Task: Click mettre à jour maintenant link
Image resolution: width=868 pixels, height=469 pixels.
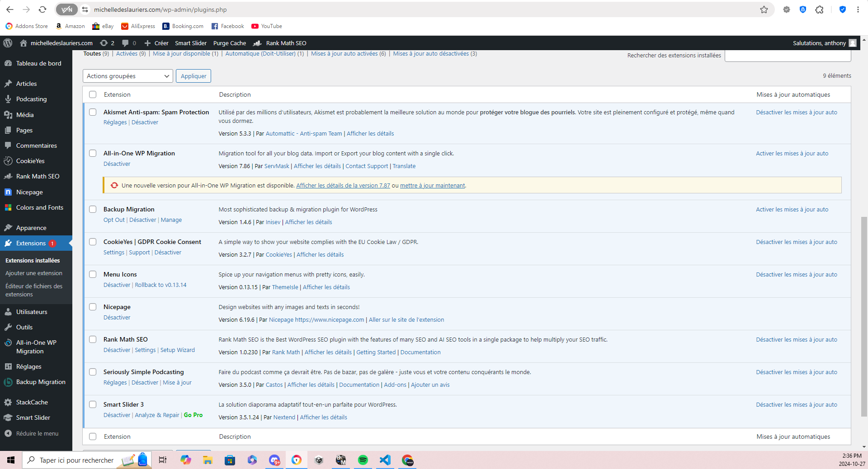Action: [x=432, y=185]
